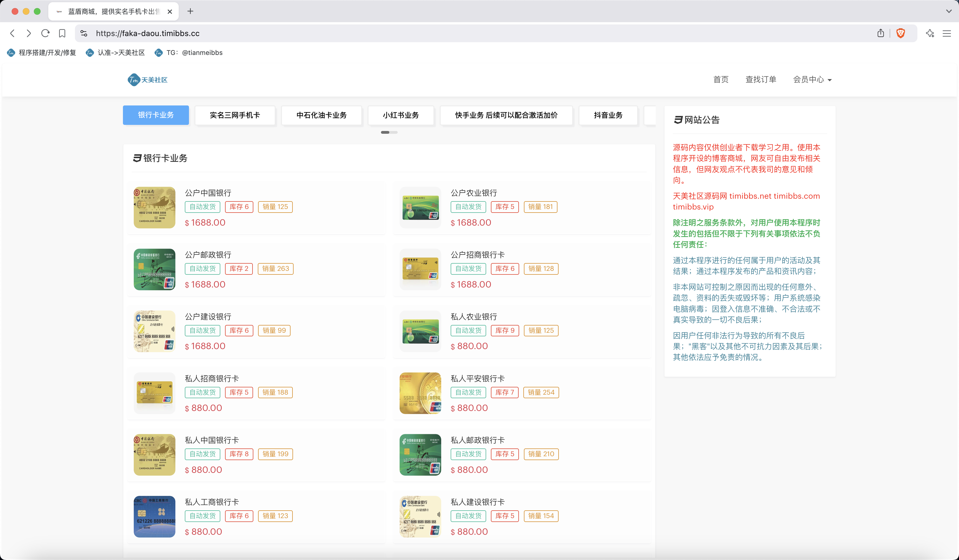
Task: Open site settings icon in address bar
Action: tap(84, 34)
